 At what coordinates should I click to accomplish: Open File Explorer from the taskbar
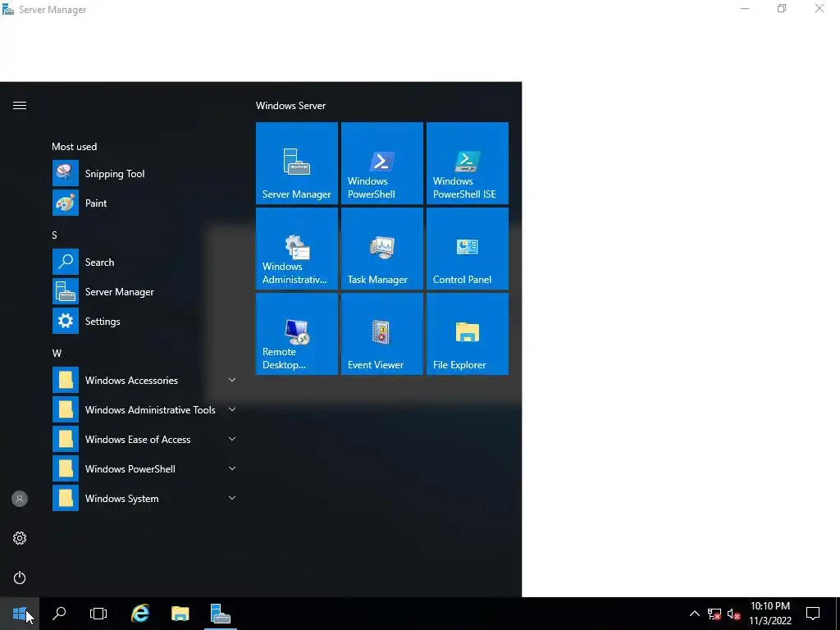[x=180, y=614]
